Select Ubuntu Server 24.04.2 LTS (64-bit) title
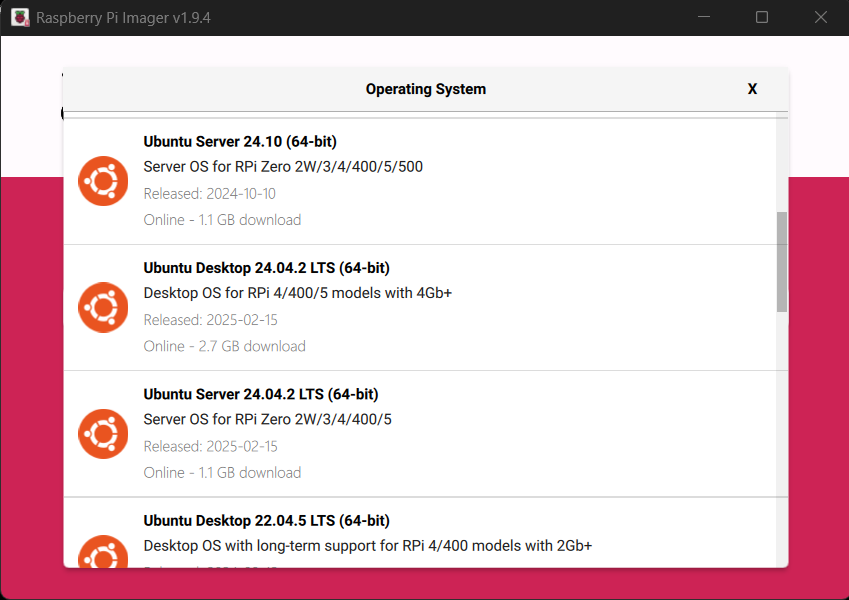 [x=260, y=394]
